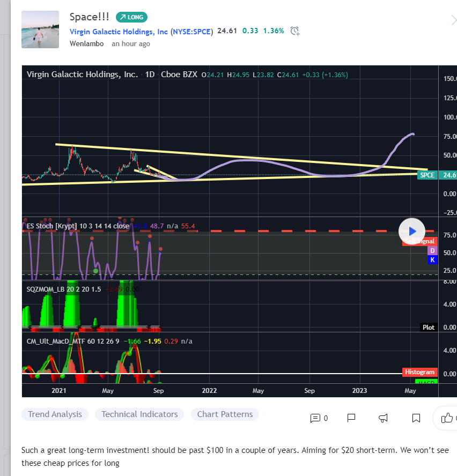This screenshot has width=457, height=476.
Task: Click the LONG badge
Action: (x=131, y=17)
